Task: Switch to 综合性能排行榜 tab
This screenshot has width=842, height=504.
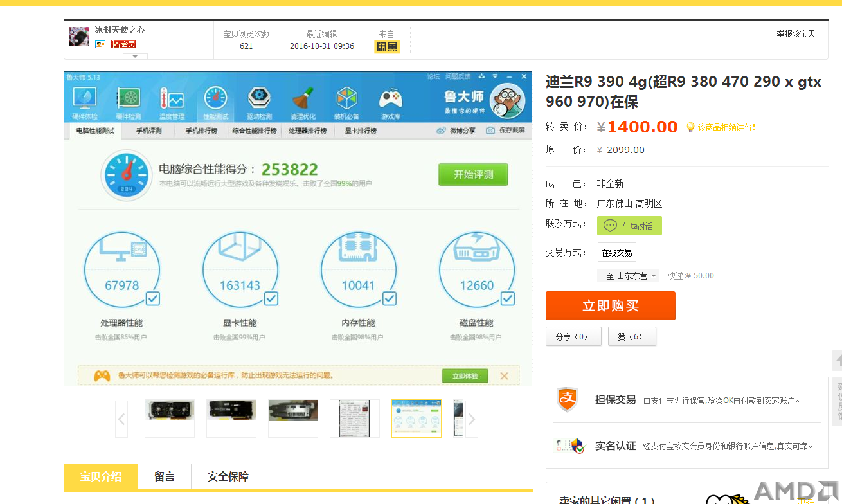Action: pyautogui.click(x=255, y=130)
